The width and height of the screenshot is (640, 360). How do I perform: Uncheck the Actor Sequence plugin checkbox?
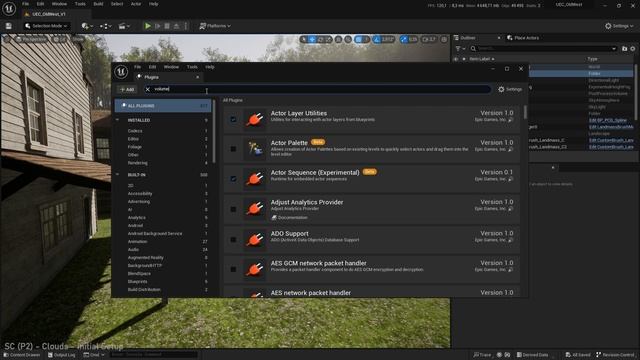point(233,178)
